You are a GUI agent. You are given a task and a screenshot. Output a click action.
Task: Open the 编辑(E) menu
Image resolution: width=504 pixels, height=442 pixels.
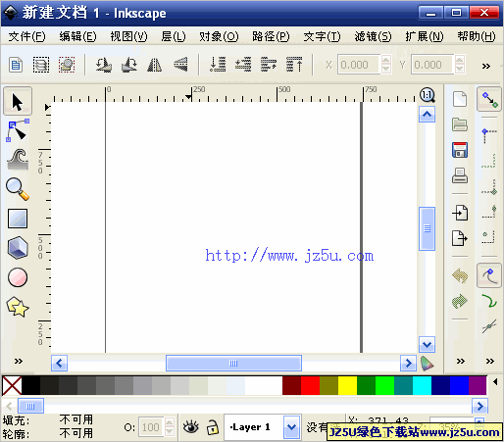[77, 36]
